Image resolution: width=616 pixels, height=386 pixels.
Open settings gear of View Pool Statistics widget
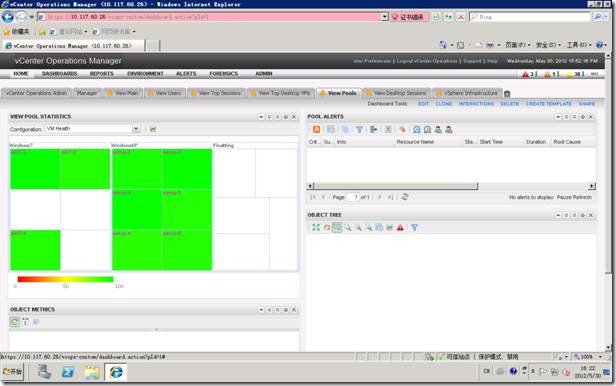click(286, 117)
